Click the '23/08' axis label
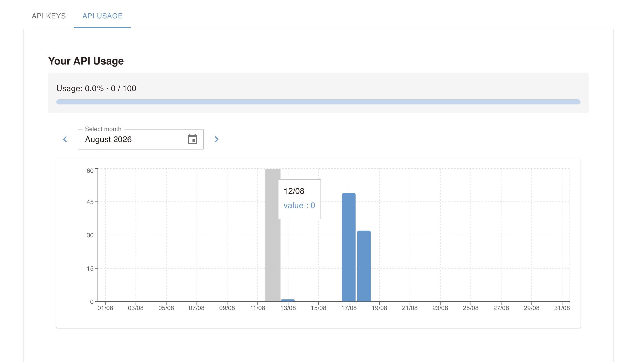The image size is (644, 362). (x=440, y=308)
